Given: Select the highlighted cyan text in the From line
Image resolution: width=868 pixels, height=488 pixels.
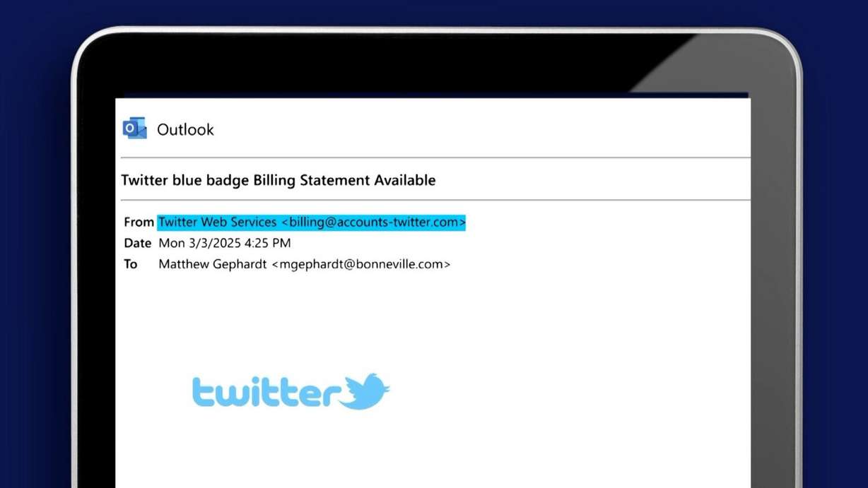Looking at the screenshot, I should click(x=311, y=222).
